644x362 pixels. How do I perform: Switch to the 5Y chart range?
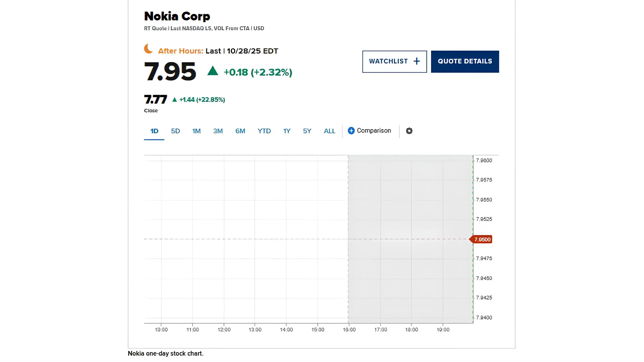307,131
